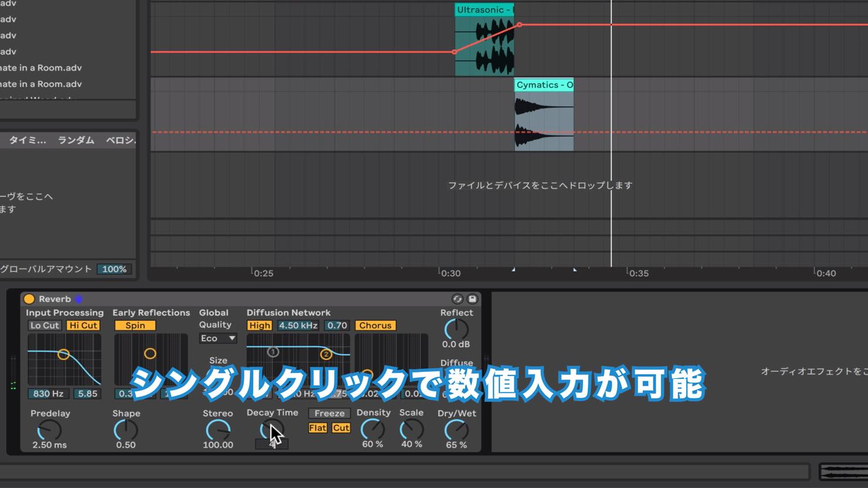This screenshot has width=868, height=488.
Task: Click the automation breakpoint at the ramp top
Action: click(x=520, y=25)
